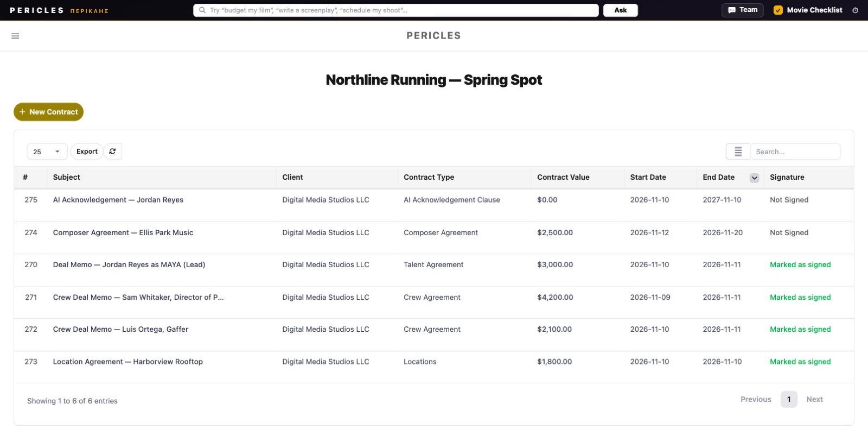This screenshot has height=429, width=868.
Task: Export the contracts table
Action: 87,152
